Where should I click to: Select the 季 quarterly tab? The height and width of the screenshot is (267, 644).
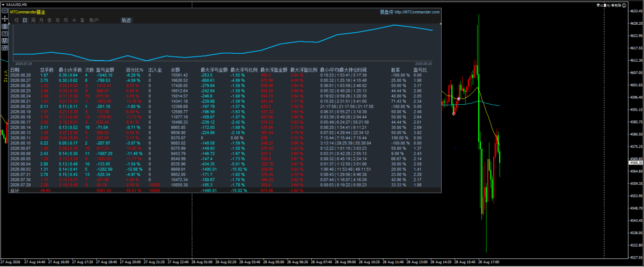point(49,20)
